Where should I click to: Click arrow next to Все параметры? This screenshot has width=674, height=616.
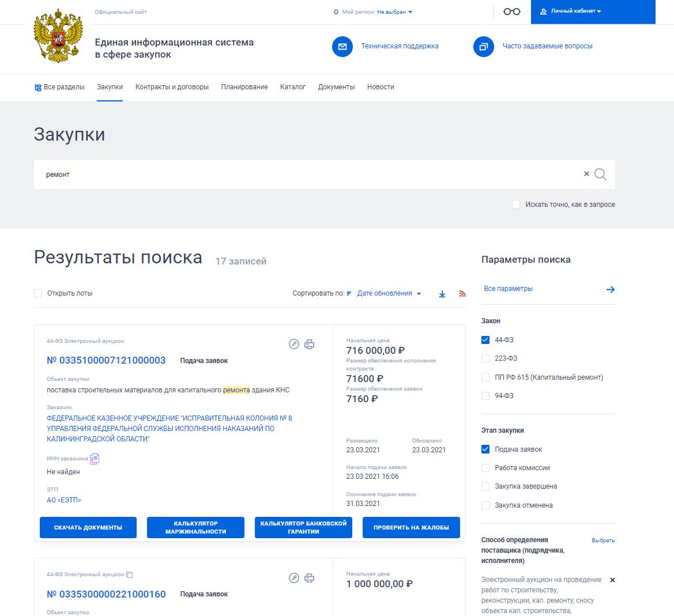[611, 289]
